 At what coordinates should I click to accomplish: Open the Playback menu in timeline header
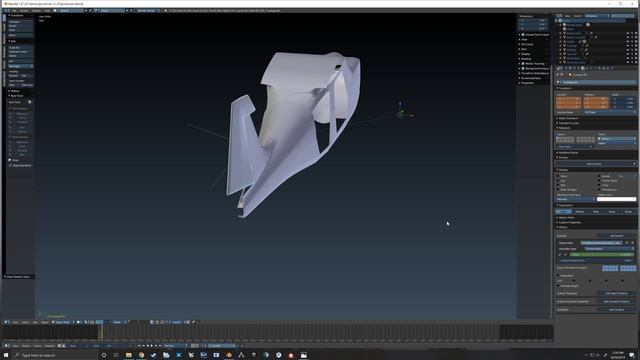[x=49, y=346]
